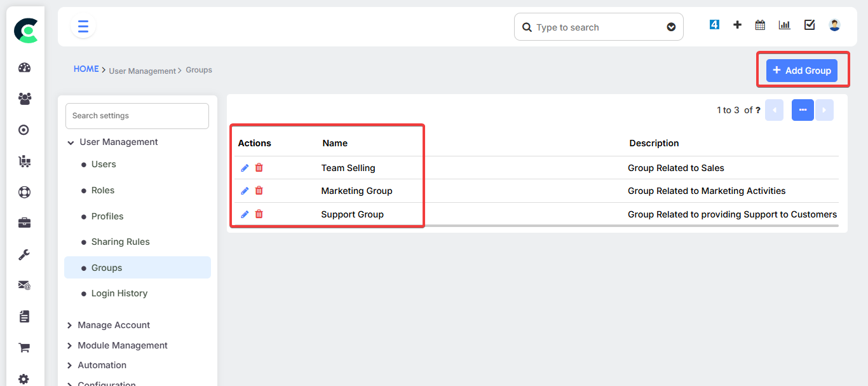
Task: Delete the Marketing Group using trash icon
Action: (259, 191)
